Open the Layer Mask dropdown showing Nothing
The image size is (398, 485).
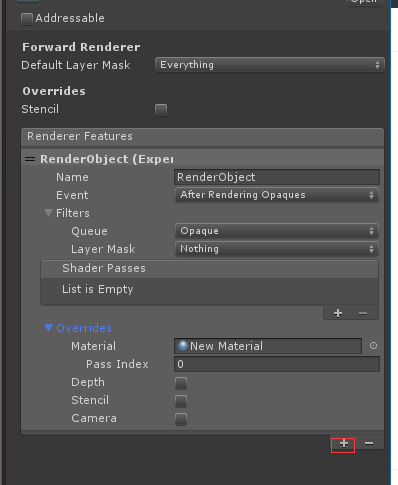pyautogui.click(x=277, y=249)
